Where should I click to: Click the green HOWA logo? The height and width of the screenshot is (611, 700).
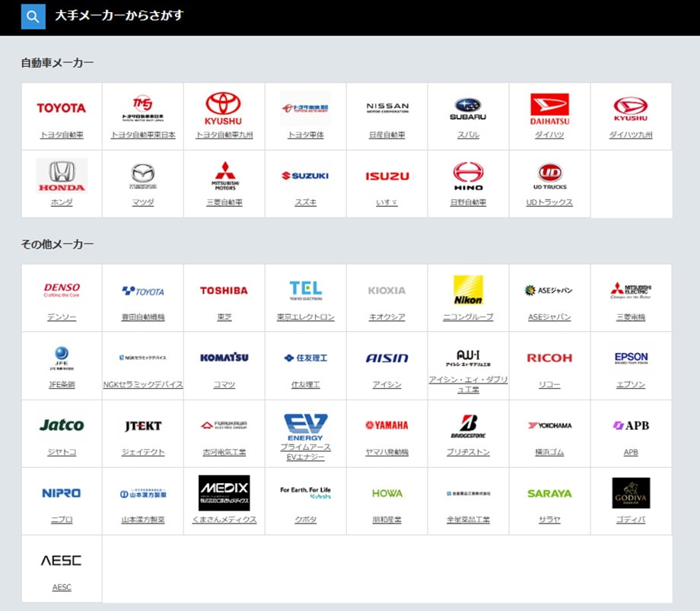(x=387, y=493)
